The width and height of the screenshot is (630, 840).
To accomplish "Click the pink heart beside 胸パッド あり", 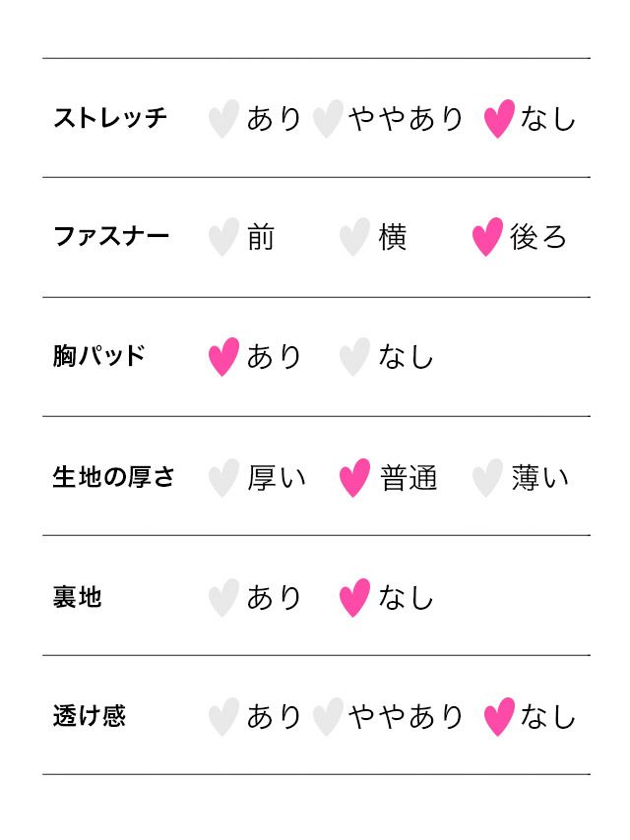I will coord(223,357).
